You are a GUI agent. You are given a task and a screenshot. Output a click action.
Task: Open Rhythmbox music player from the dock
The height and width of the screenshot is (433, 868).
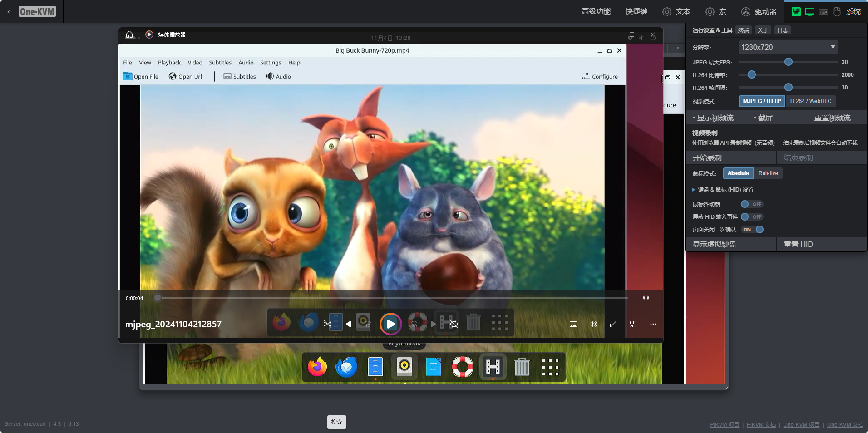tap(404, 367)
